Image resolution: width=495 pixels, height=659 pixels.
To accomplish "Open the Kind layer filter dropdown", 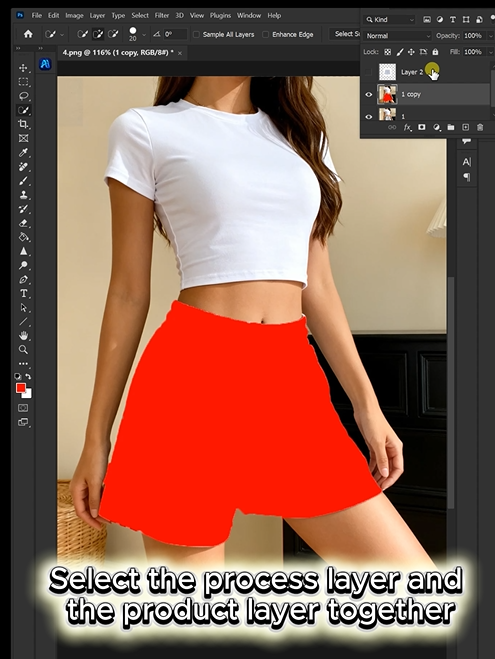I will click(389, 19).
